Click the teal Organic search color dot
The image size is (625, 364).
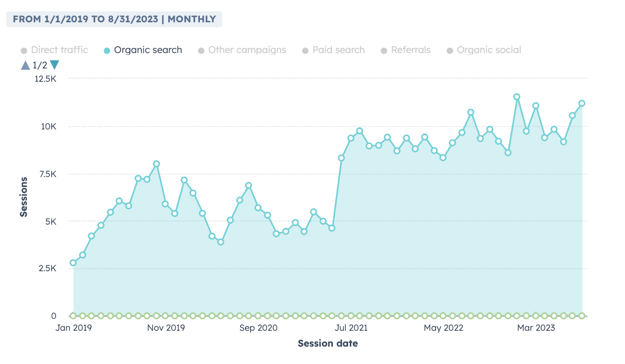[x=107, y=51]
